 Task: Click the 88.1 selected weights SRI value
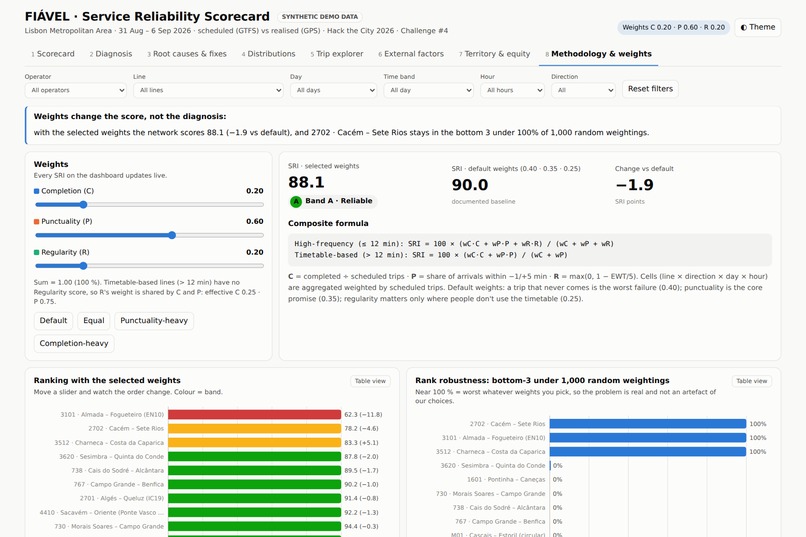306,182
